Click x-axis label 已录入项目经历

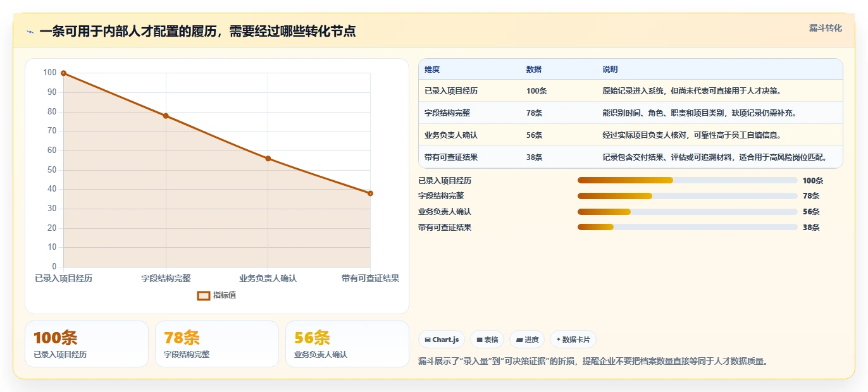click(63, 278)
